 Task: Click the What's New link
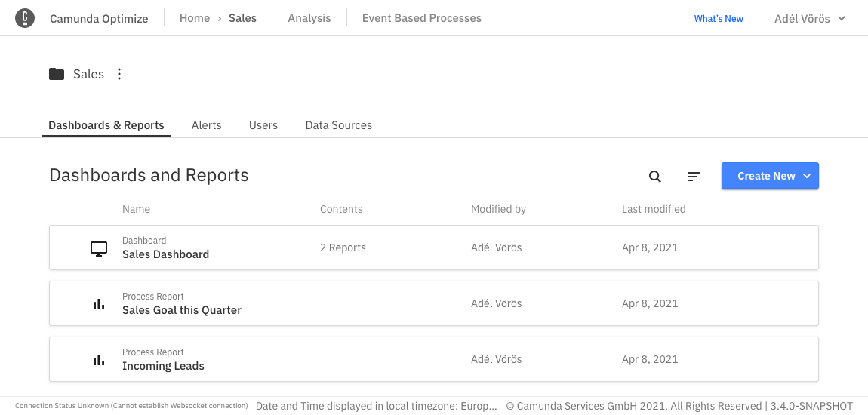(719, 19)
